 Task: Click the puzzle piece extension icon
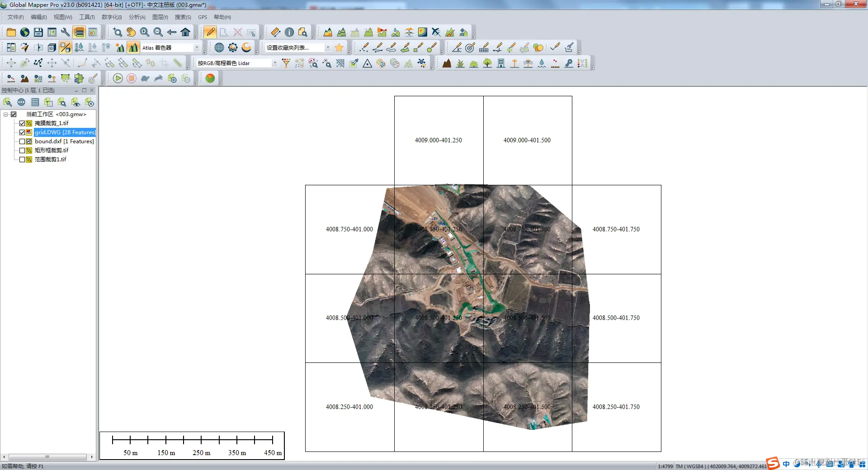[x=79, y=79]
